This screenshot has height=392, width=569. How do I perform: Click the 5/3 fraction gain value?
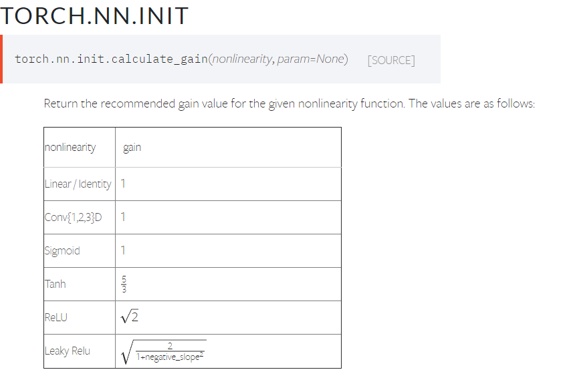[124, 284]
